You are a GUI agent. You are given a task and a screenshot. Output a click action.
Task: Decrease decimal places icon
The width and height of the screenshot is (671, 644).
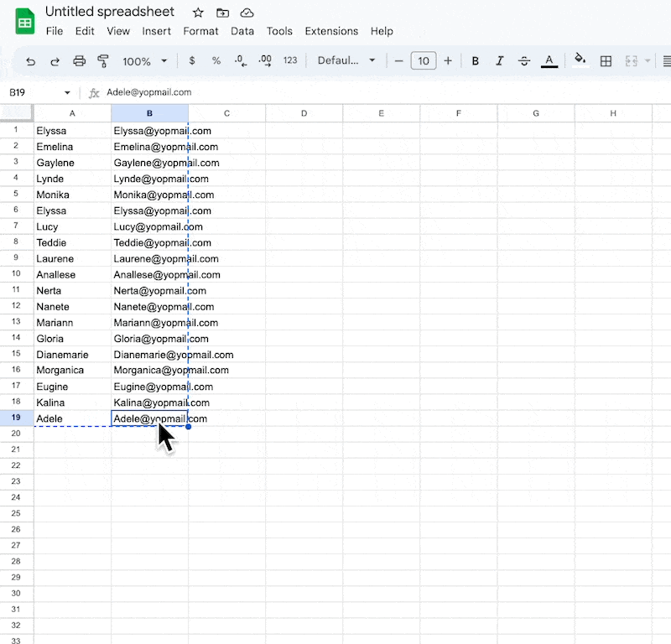tap(240, 60)
